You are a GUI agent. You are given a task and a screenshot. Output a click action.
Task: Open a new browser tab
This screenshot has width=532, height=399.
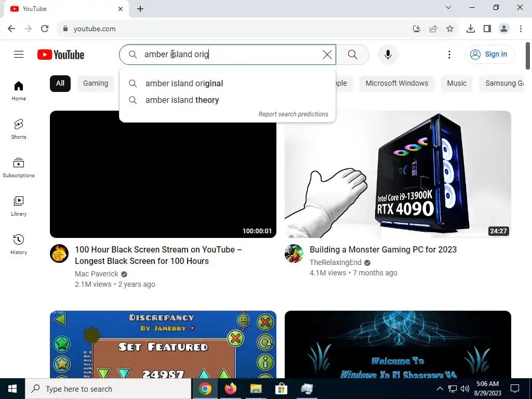click(x=140, y=9)
